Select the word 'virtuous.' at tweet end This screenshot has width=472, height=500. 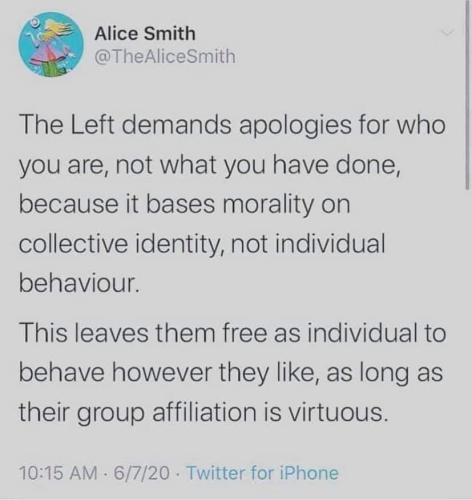coord(338,412)
